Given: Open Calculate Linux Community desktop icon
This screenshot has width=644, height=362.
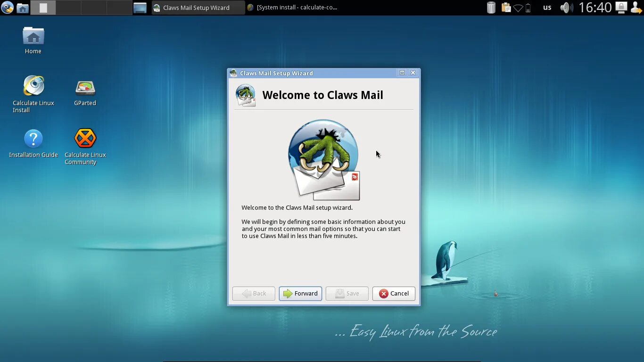Looking at the screenshot, I should (85, 147).
